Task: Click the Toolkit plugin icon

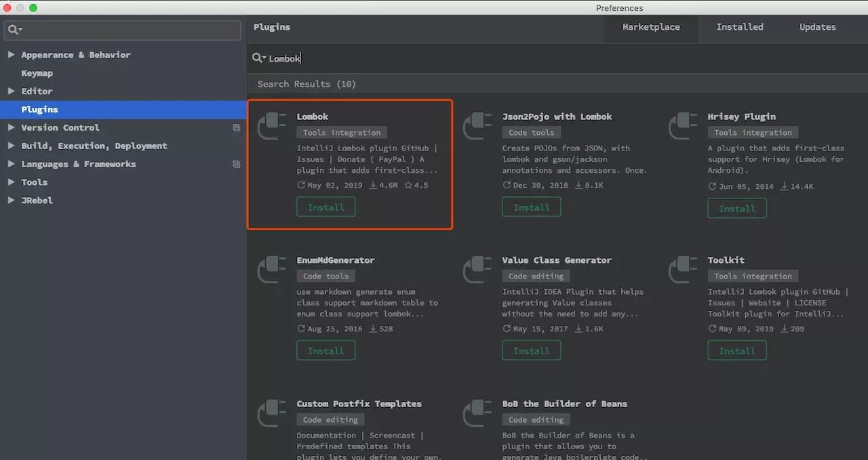Action: pyautogui.click(x=683, y=270)
